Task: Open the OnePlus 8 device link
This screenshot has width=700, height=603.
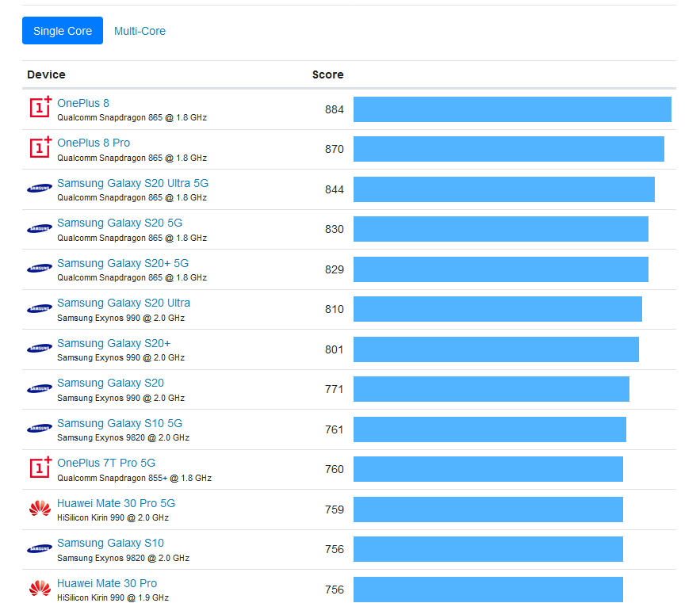Action: [83, 103]
